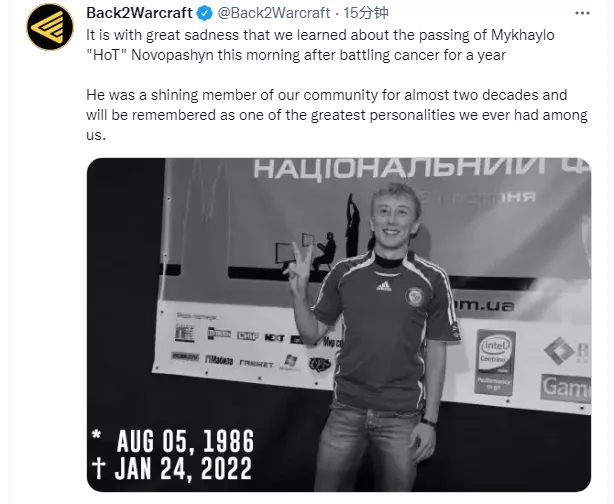Click the Adidas logo on the jersey

click(383, 286)
